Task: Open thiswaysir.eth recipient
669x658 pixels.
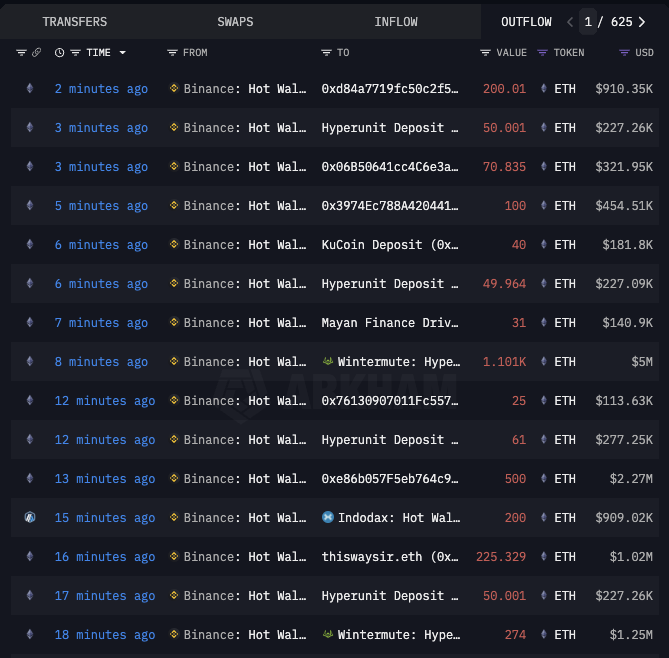Action: pos(390,557)
